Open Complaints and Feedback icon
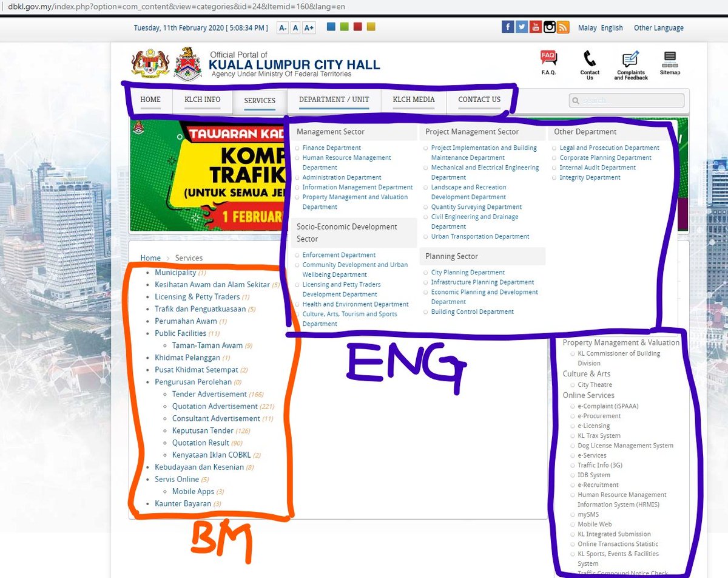Screen dimensions: 728x578 (631, 65)
